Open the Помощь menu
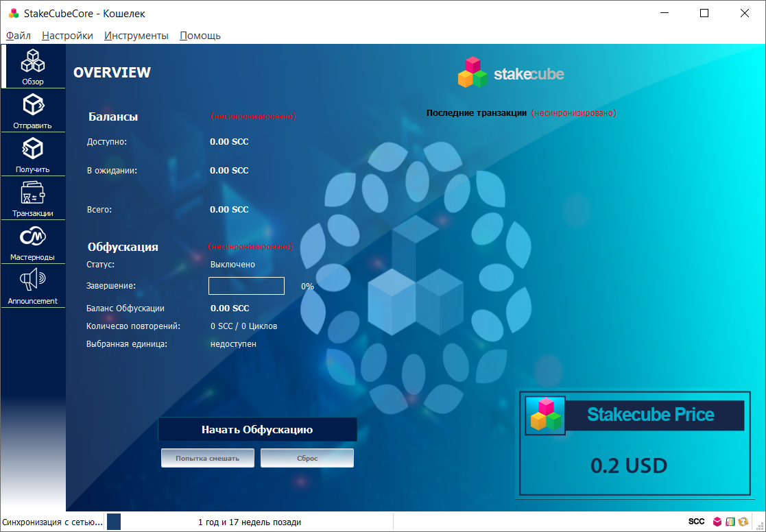Screen dimensions: 766x532 click(x=200, y=36)
